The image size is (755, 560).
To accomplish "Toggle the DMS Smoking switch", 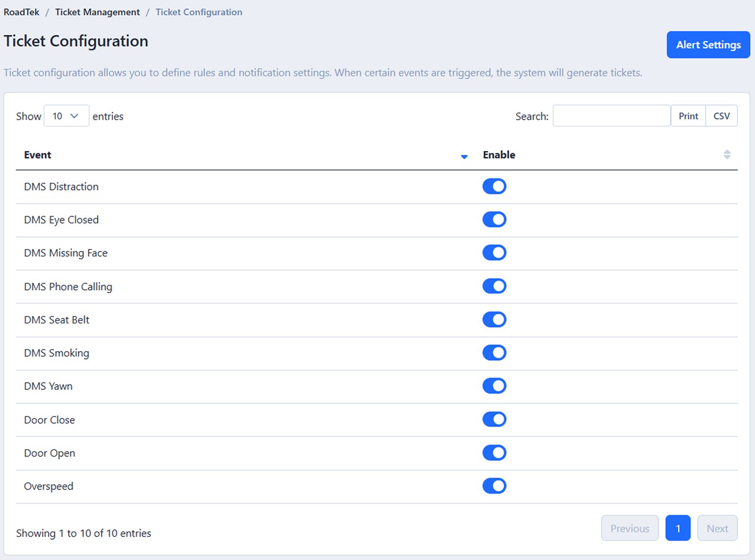I will 494,352.
